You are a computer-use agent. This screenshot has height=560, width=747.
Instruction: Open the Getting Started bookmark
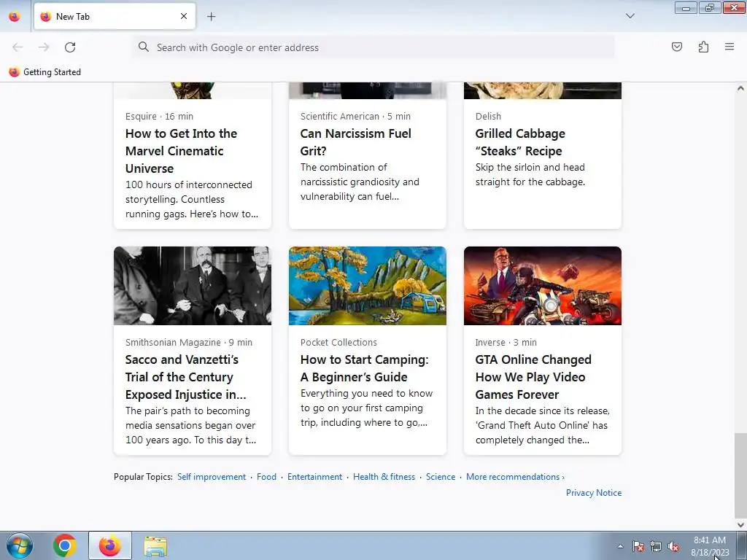44,72
